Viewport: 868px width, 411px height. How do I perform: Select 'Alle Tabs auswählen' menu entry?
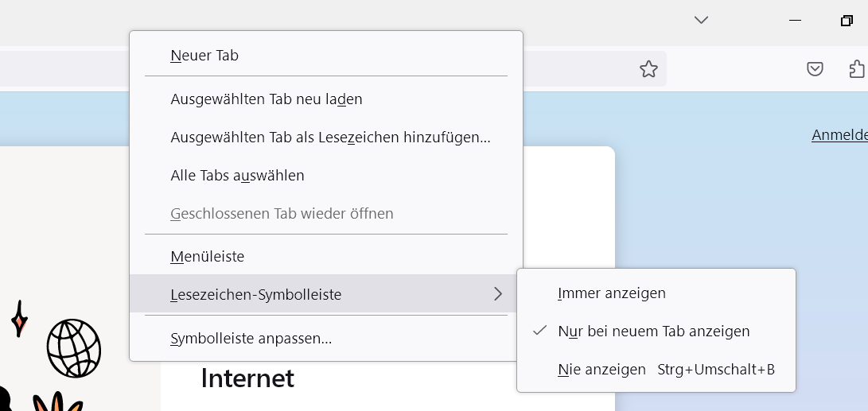point(237,176)
